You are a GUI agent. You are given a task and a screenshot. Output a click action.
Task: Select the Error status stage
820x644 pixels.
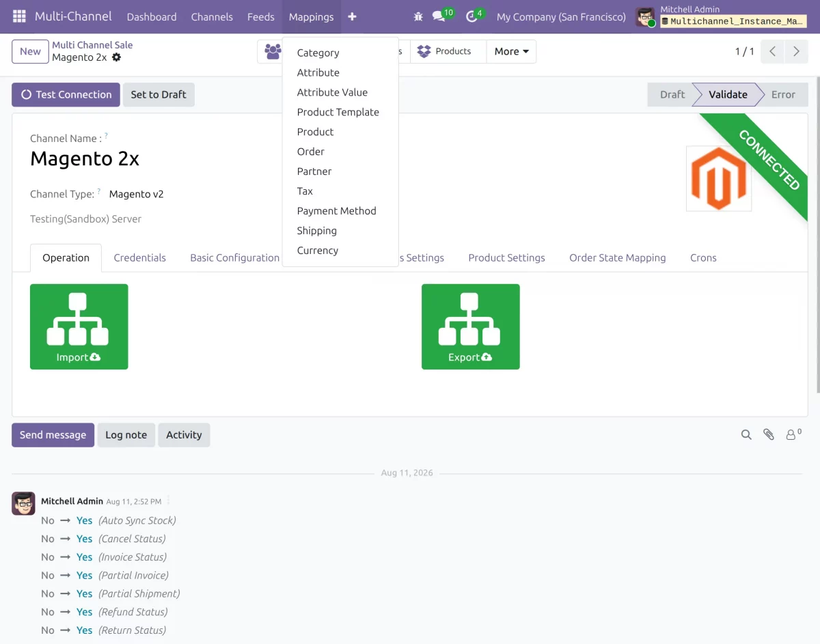(783, 94)
